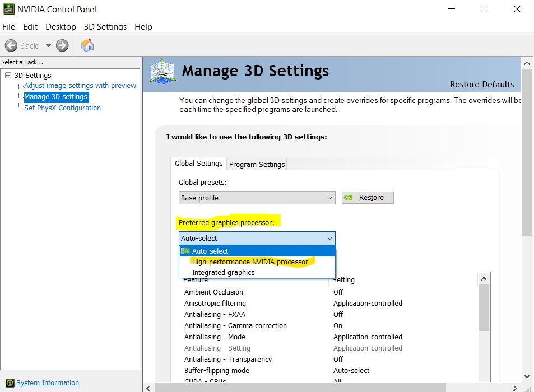
Task: Minimize the NVIDIA Control Panel window
Action: pos(452,9)
